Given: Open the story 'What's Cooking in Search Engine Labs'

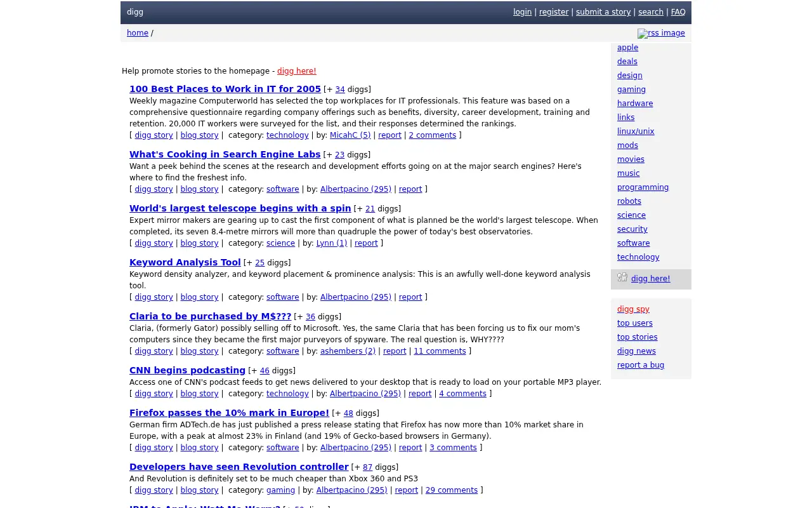Looking at the screenshot, I should pyautogui.click(x=225, y=154).
